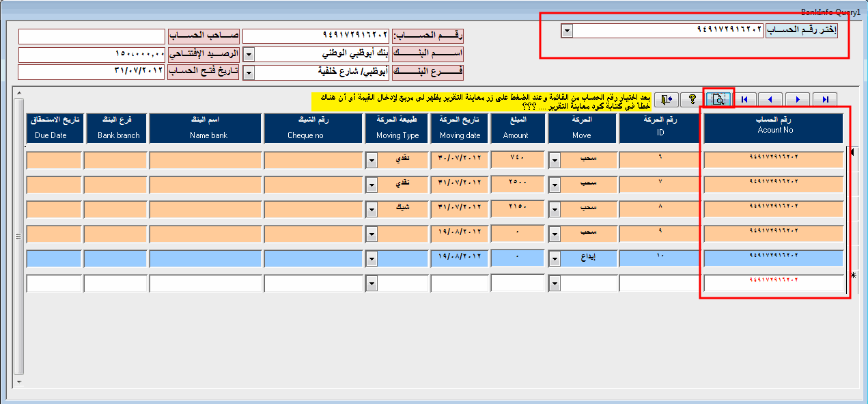Open Moving Type dropdown in the ID 8 row

coord(372,209)
